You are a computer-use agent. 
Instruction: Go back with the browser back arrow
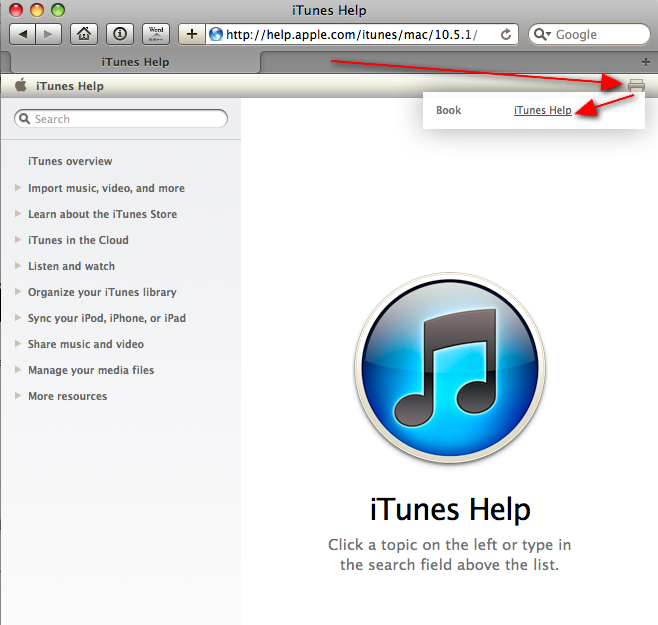click(x=23, y=34)
